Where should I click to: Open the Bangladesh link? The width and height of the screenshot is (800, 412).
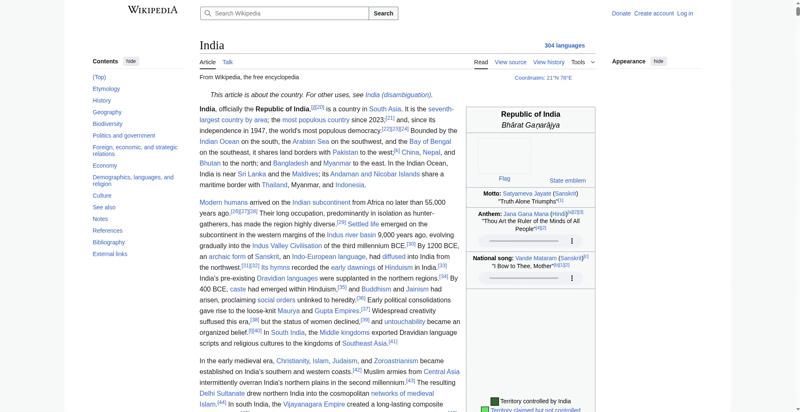[x=290, y=163]
